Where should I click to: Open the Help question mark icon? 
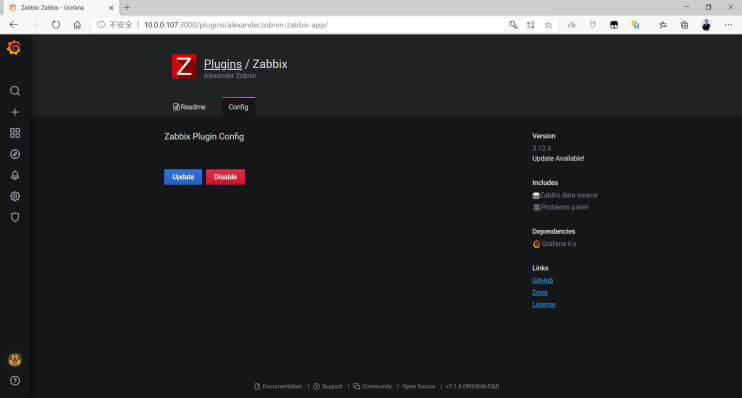[x=15, y=380]
